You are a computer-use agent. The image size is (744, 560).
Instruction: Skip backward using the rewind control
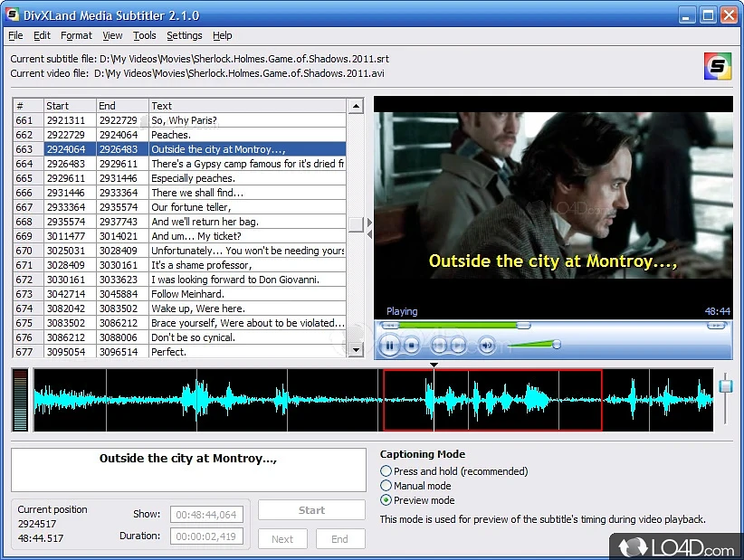coord(437,344)
